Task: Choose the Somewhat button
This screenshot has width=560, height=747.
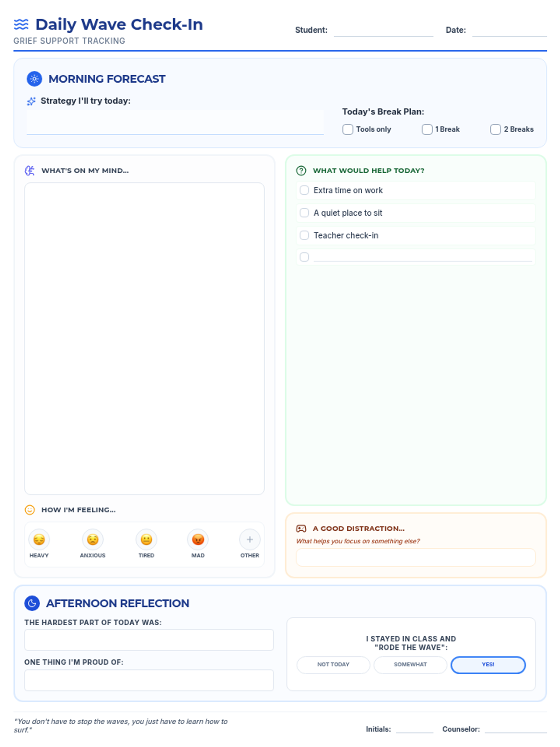Action: coord(410,665)
